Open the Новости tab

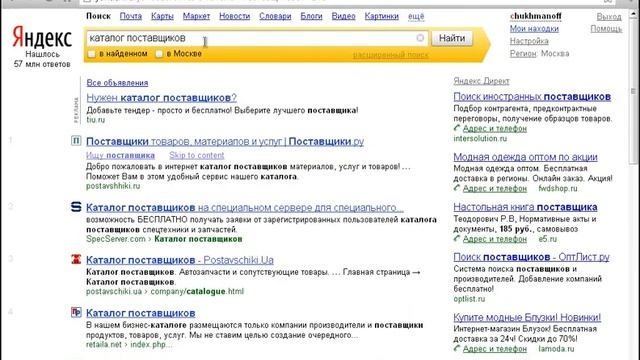pos(234,16)
